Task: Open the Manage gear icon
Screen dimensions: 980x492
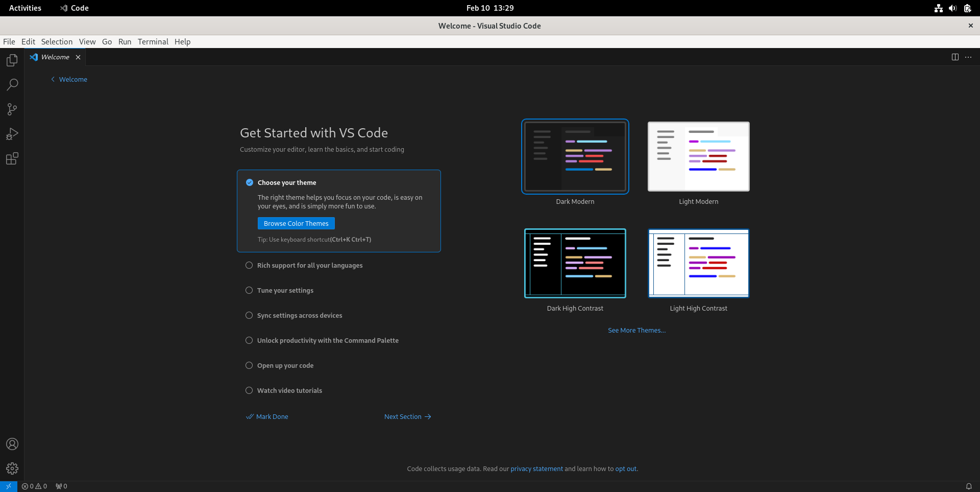Action: coord(12,468)
